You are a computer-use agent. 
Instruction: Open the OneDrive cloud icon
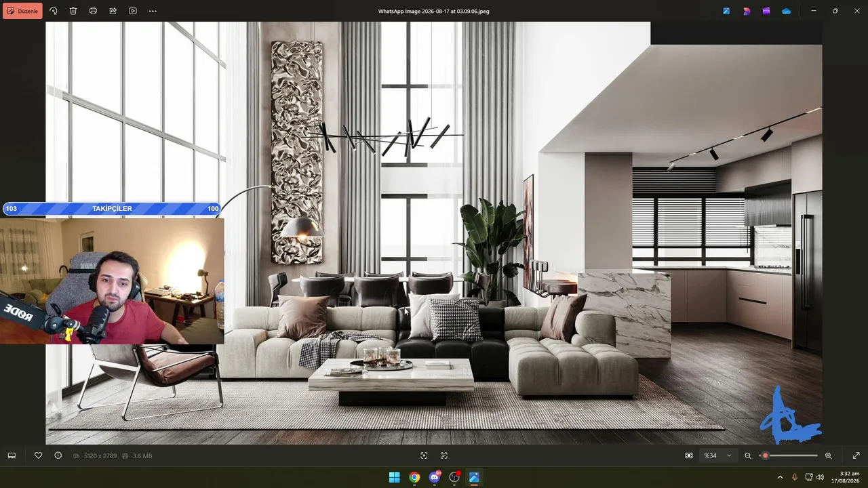tap(786, 11)
